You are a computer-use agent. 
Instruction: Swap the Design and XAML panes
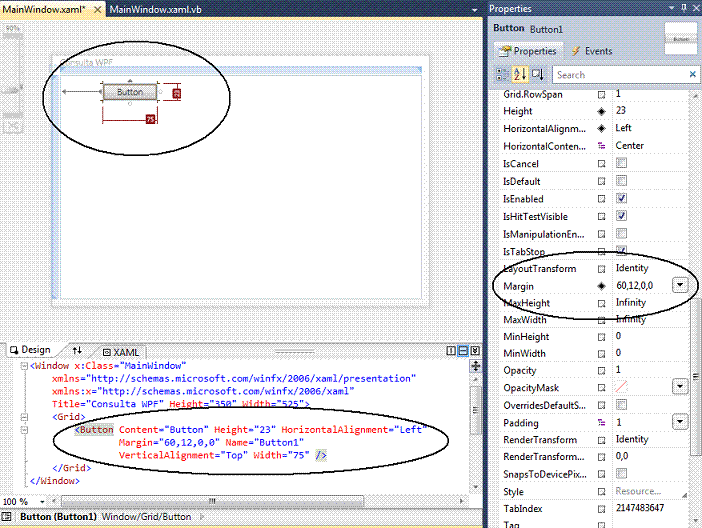coord(77,350)
